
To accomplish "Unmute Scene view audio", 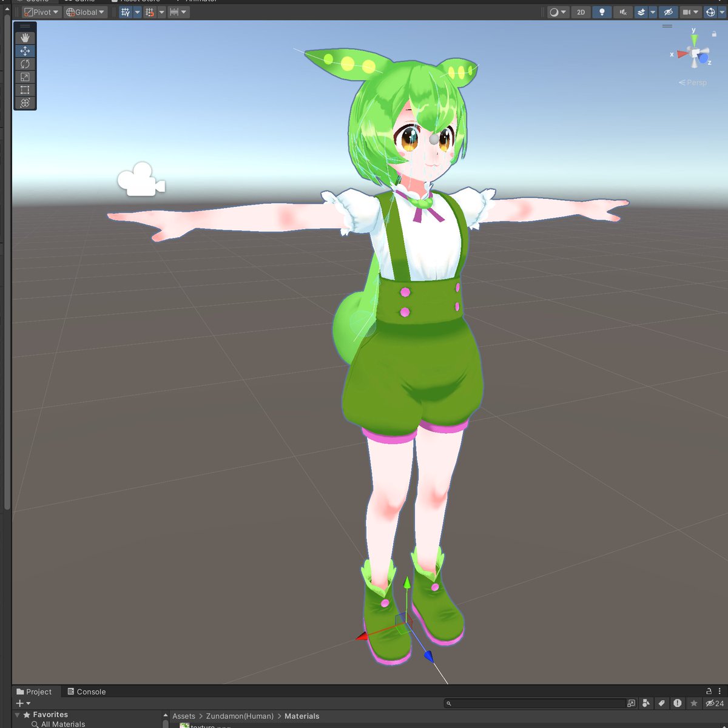I will click(x=623, y=12).
